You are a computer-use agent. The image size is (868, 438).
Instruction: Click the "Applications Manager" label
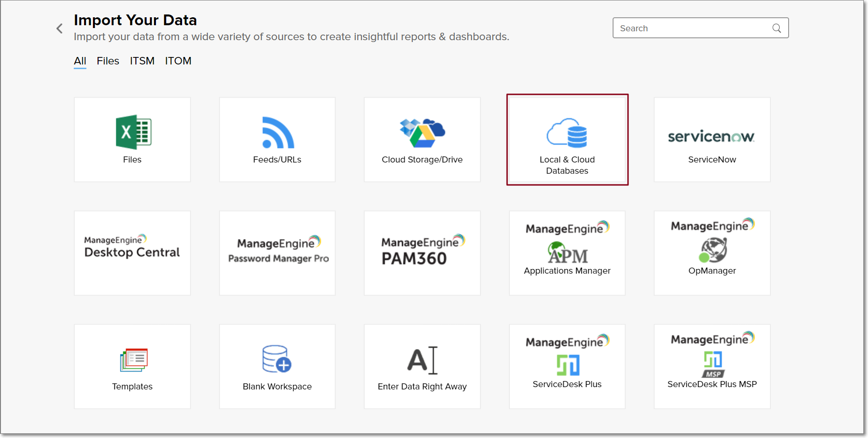coord(567,271)
